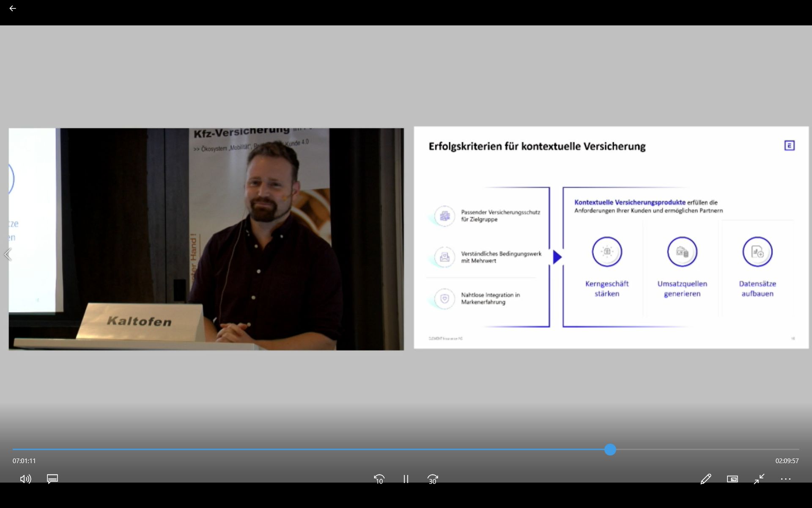Click the previous chevron on left edge
The height and width of the screenshot is (508, 812).
[x=8, y=254]
